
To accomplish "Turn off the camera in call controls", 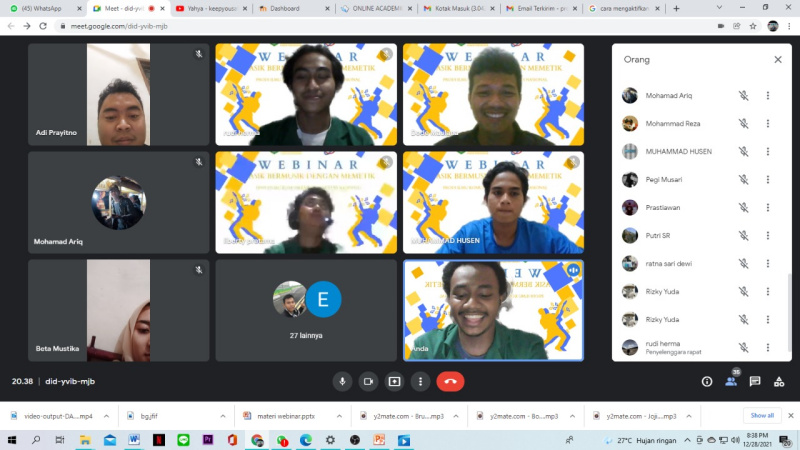I will (368, 381).
